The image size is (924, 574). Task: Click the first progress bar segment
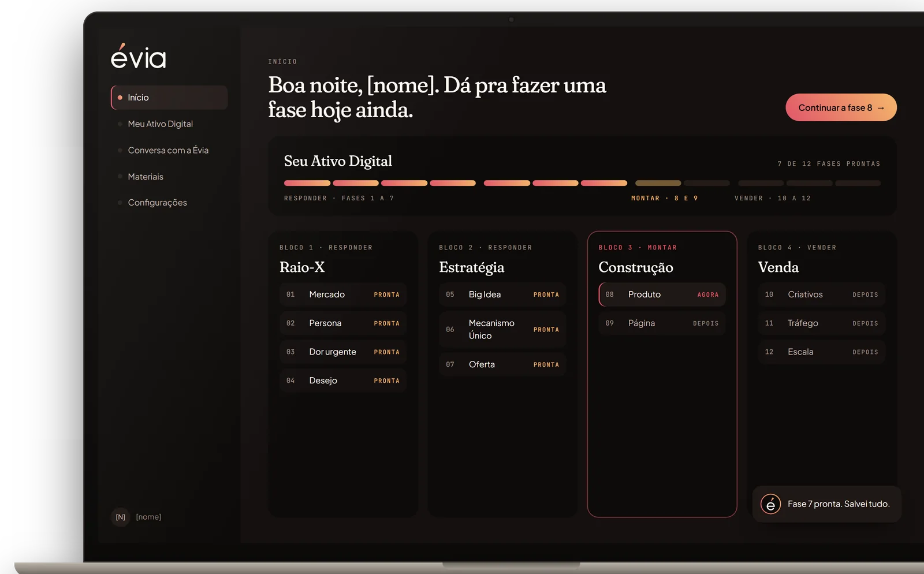pyautogui.click(x=307, y=183)
